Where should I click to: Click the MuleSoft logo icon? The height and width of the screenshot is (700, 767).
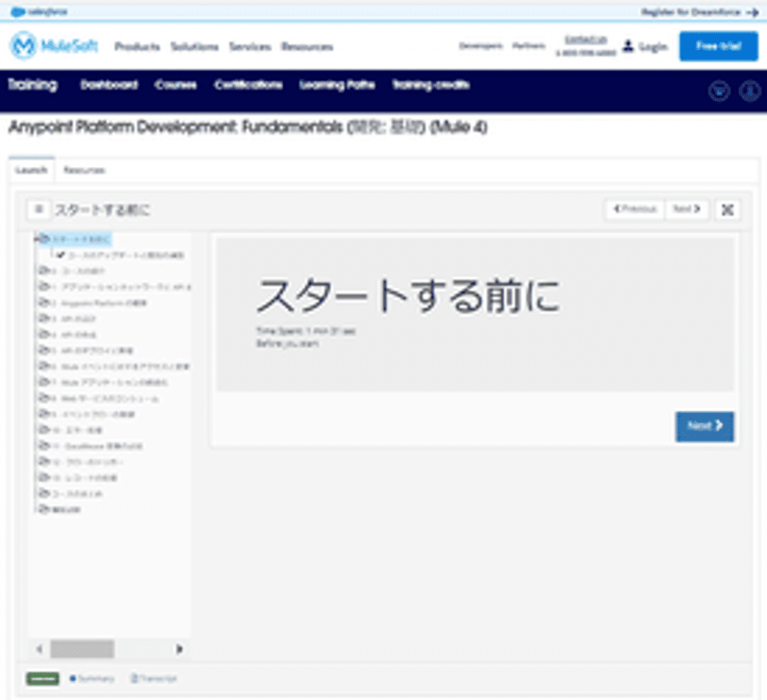coord(23,46)
